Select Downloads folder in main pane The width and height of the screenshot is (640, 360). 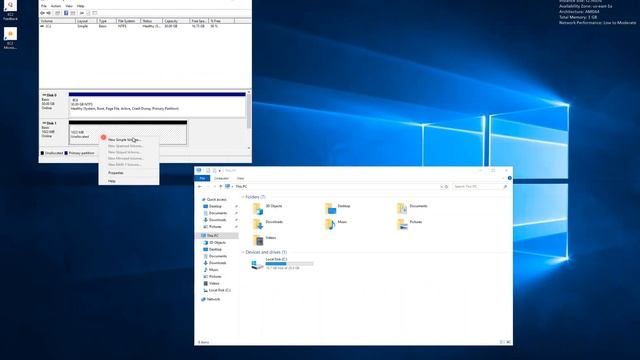(x=268, y=224)
